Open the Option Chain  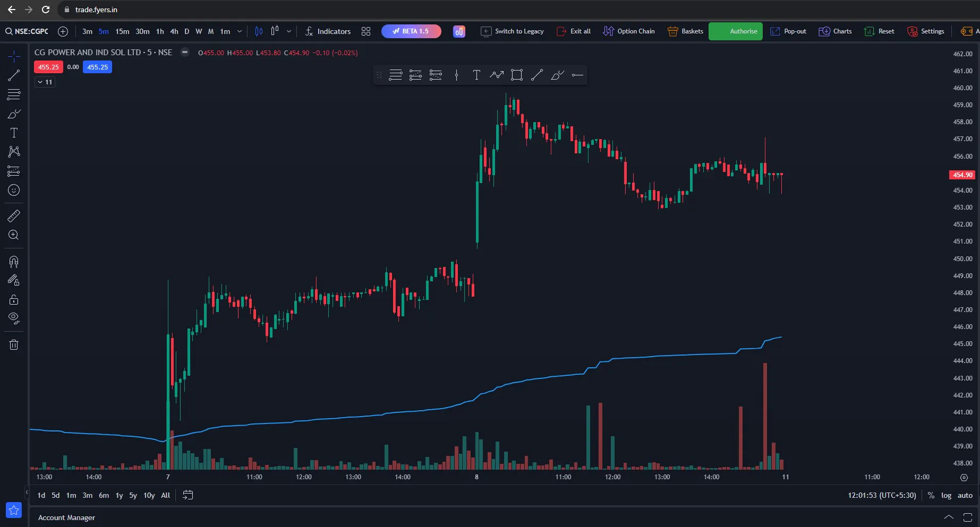(x=629, y=31)
